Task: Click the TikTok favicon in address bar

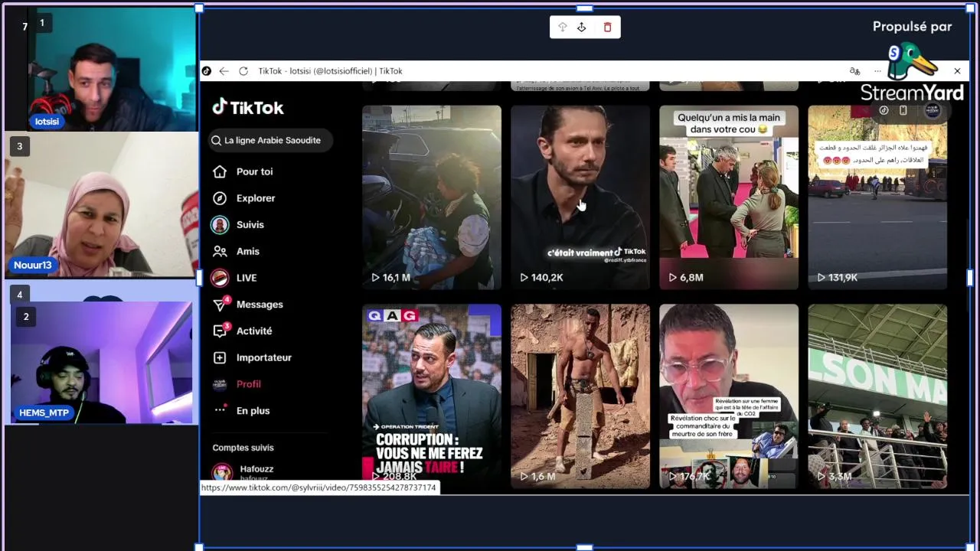Action: (206, 71)
